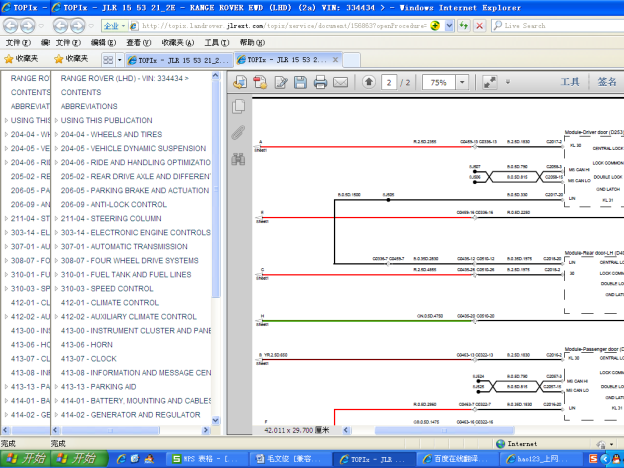Open a new blank browser tab
624x468 pixels.
(x=351, y=60)
